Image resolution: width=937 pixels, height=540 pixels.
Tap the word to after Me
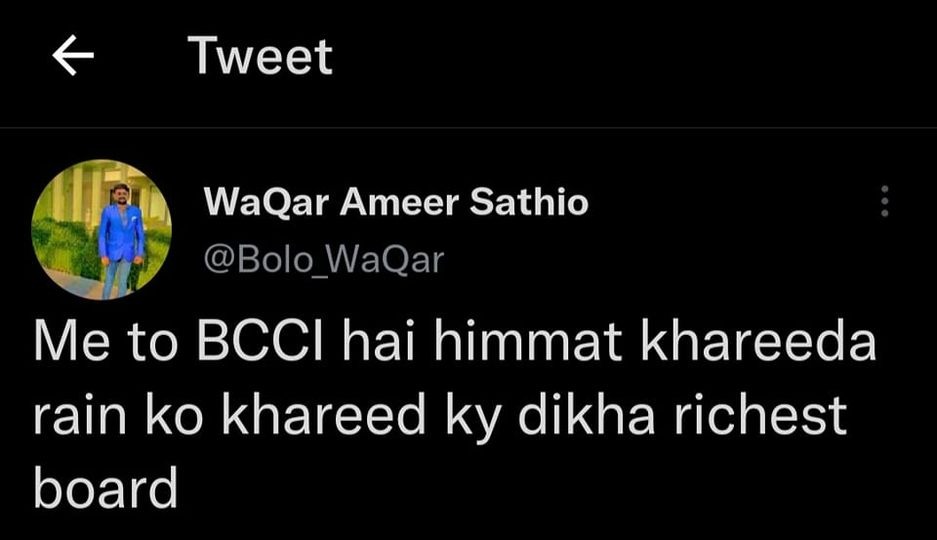tap(153, 343)
